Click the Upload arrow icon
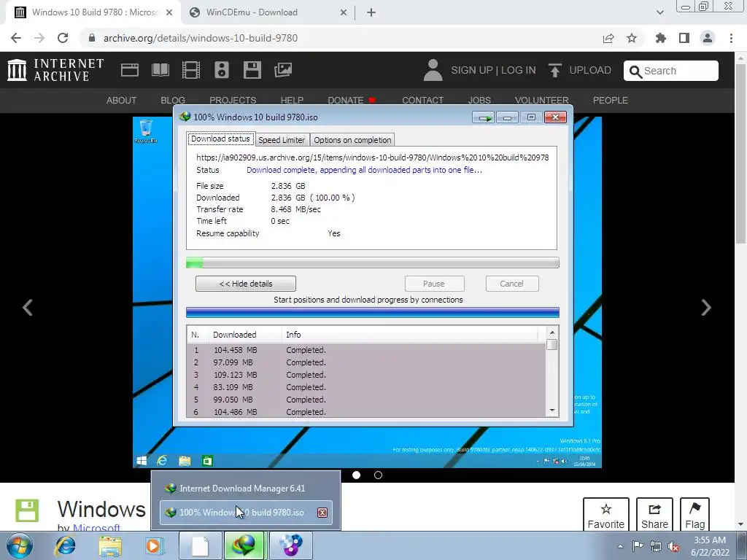The width and height of the screenshot is (747, 560). 554,70
